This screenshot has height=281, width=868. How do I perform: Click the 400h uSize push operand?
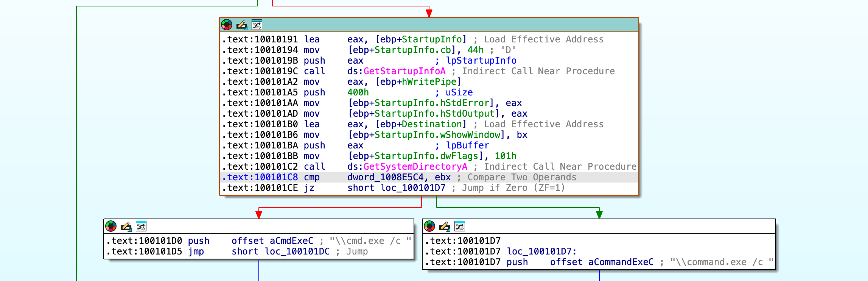pyautogui.click(x=358, y=92)
